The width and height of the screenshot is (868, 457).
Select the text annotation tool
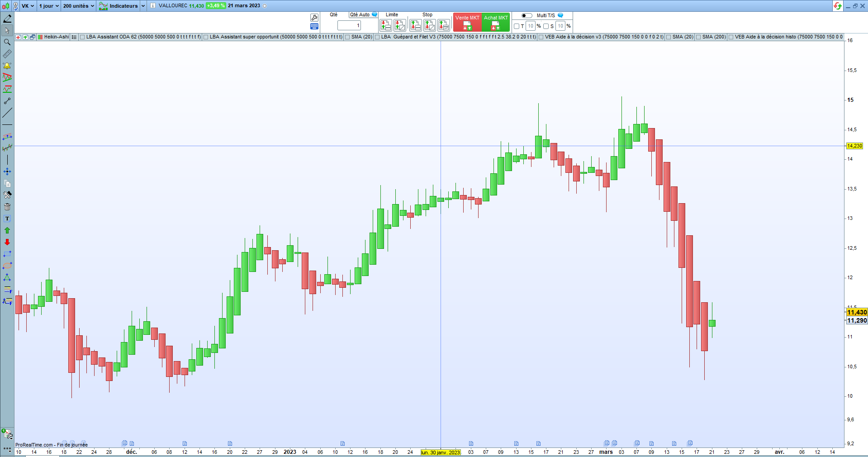pyautogui.click(x=7, y=219)
